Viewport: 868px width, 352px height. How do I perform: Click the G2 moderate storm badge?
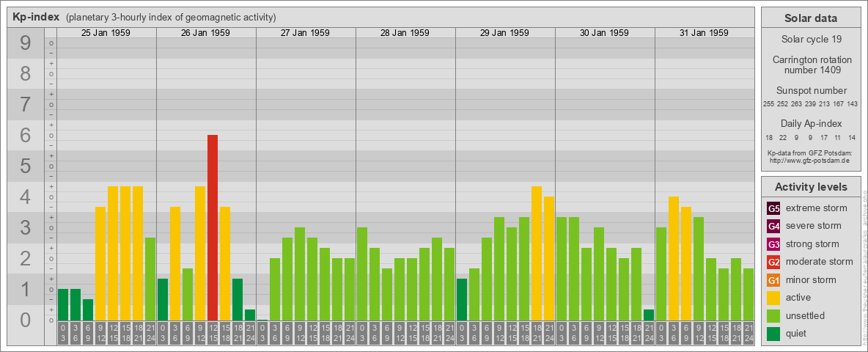[773, 262]
